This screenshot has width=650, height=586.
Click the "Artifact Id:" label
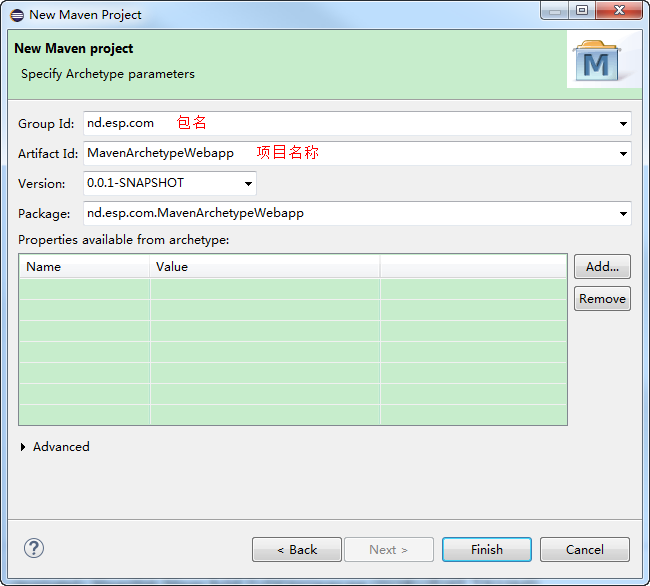(x=48, y=154)
